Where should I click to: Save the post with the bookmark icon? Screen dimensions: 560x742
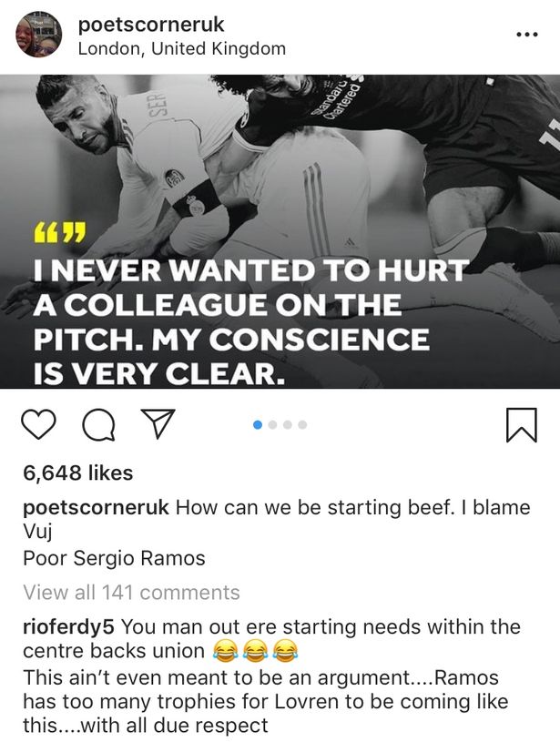click(521, 425)
